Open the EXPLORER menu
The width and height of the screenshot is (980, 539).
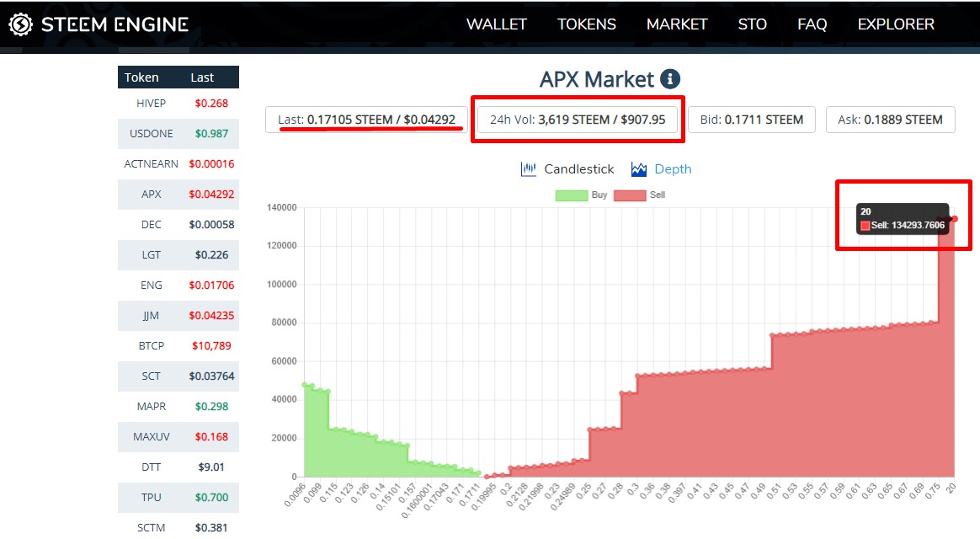click(x=895, y=24)
